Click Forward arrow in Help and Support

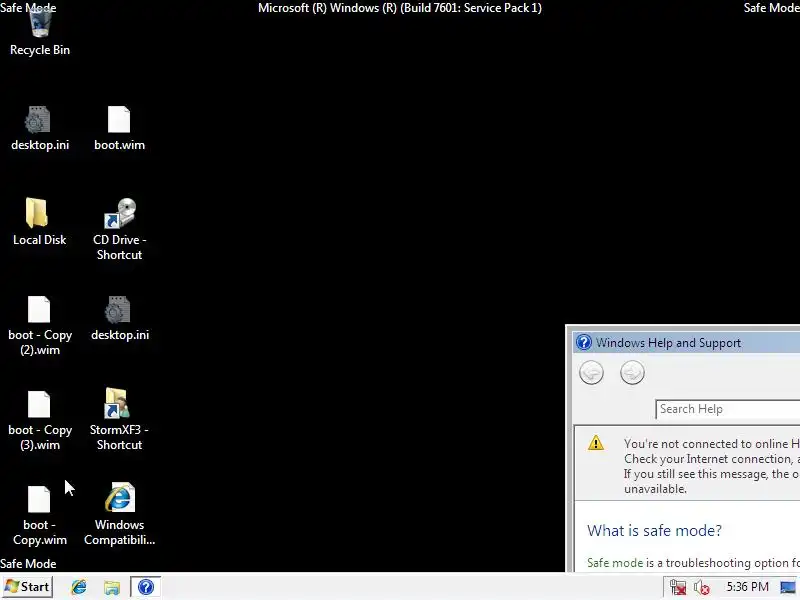pos(632,372)
